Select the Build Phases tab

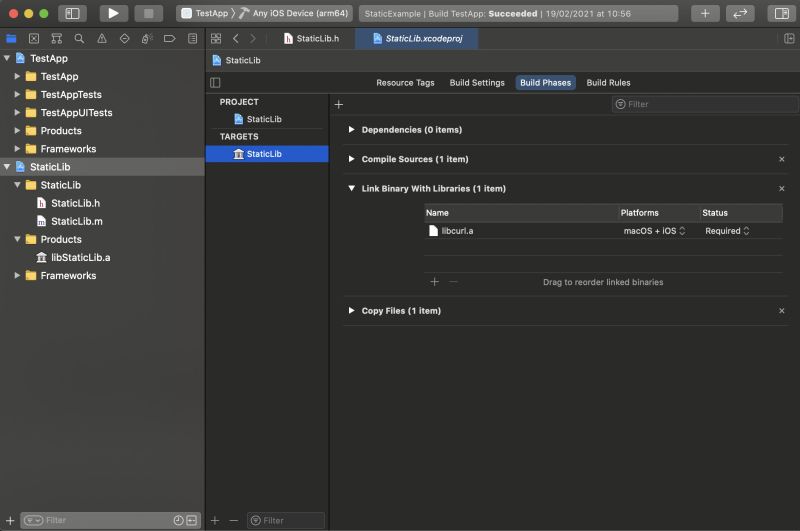point(545,83)
